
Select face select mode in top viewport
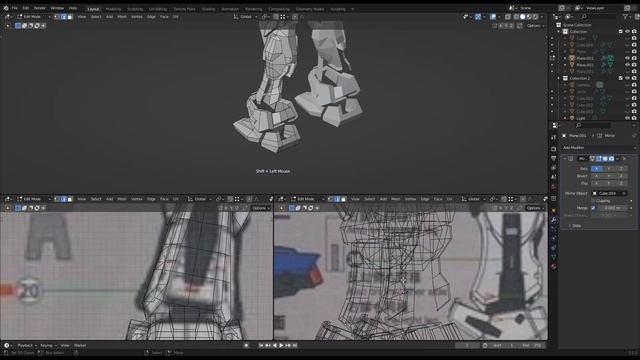(69, 17)
